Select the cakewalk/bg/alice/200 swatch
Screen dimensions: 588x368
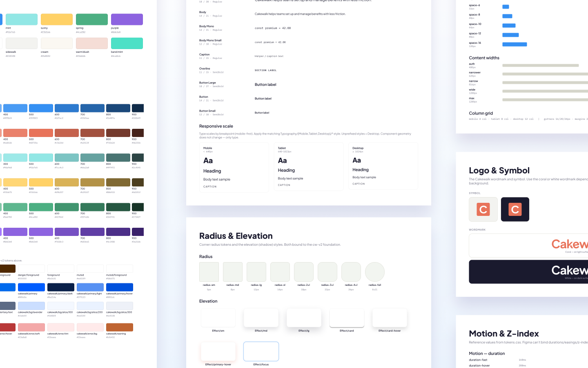[90, 306]
